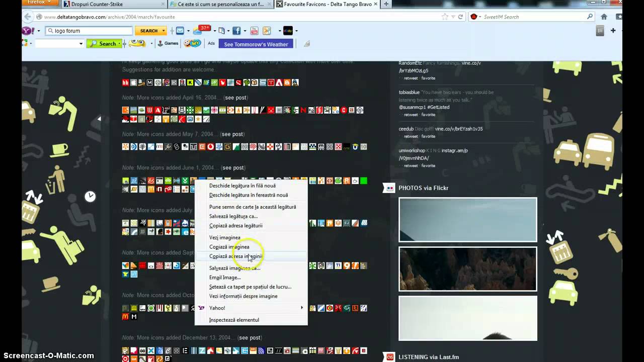The width and height of the screenshot is (644, 362).
Task: Click the eBay toolbar icon
Action: tap(288, 31)
